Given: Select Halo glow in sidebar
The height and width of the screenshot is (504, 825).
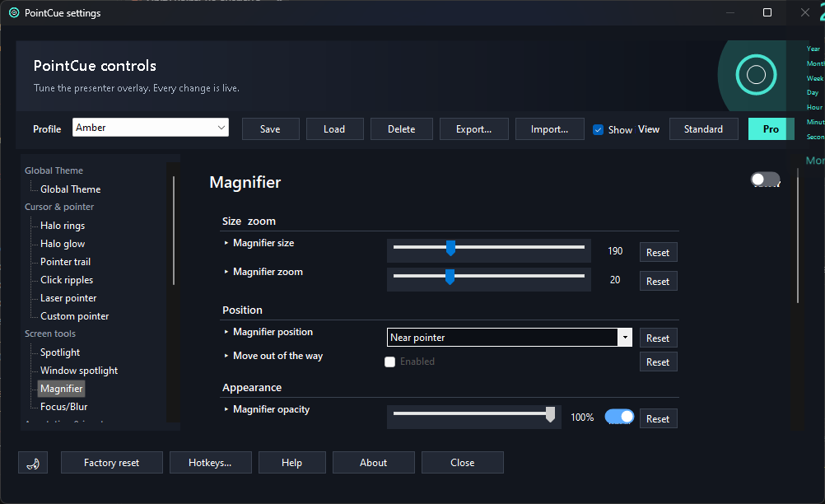Looking at the screenshot, I should pos(63,244).
